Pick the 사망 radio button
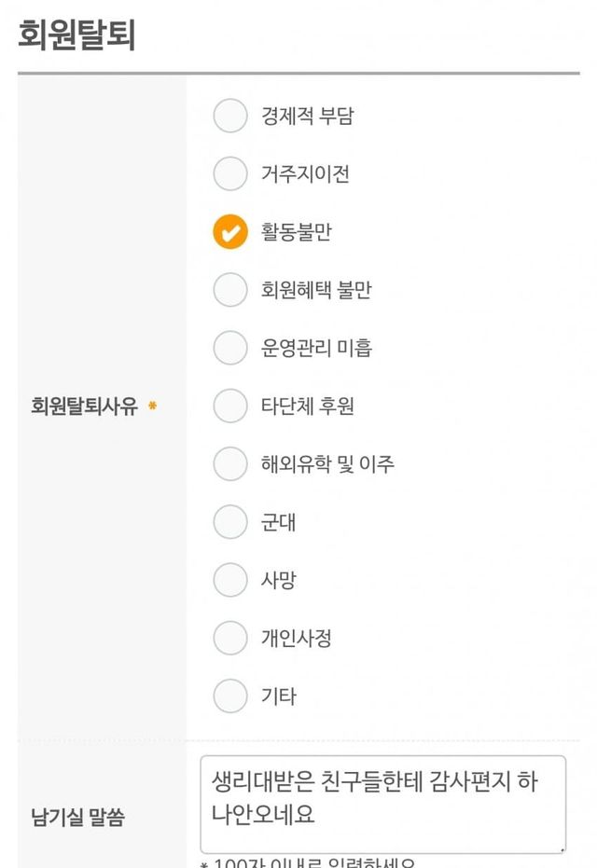 [230, 580]
